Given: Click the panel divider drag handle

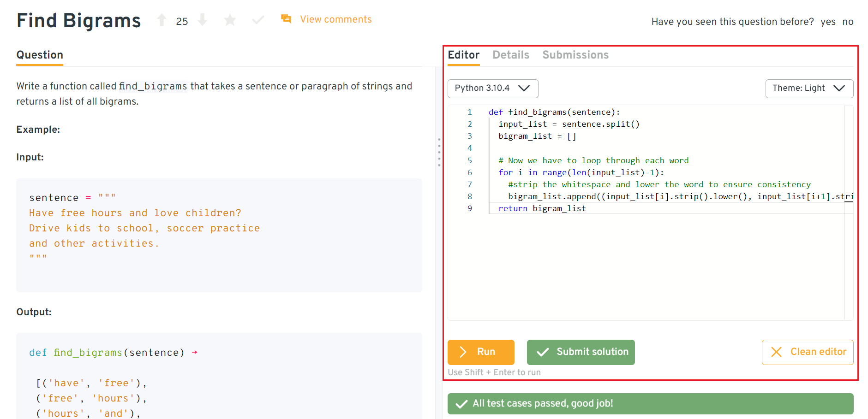Looking at the screenshot, I should pyautogui.click(x=439, y=152).
